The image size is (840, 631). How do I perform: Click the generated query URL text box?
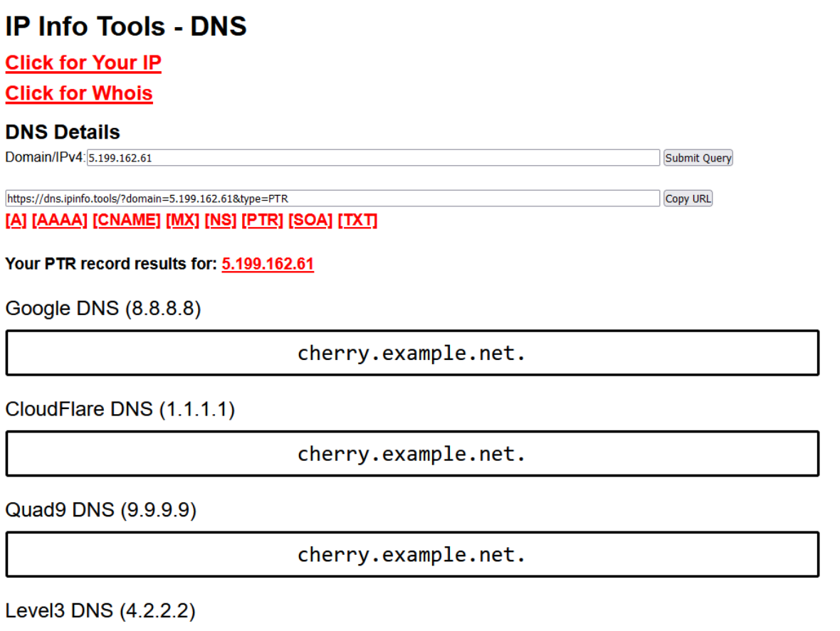click(x=332, y=198)
